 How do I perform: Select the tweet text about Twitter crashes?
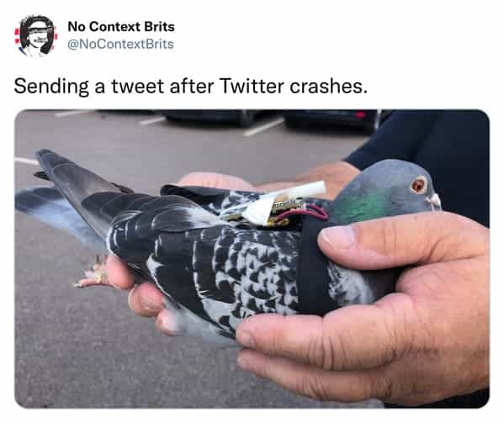click(x=191, y=87)
